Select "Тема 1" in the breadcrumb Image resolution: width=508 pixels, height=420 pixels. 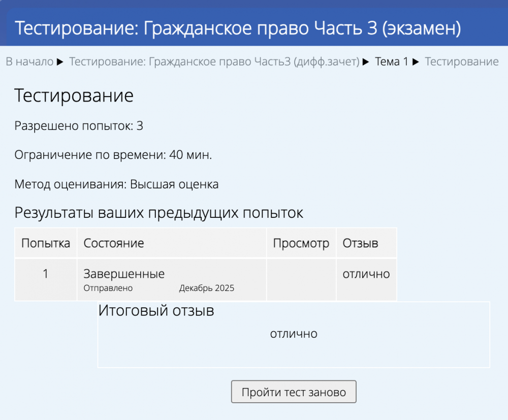coord(391,62)
